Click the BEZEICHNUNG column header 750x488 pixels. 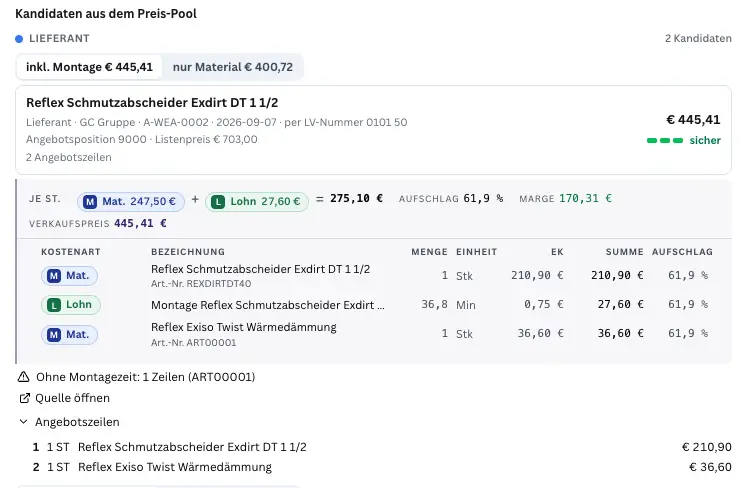[x=188, y=252]
